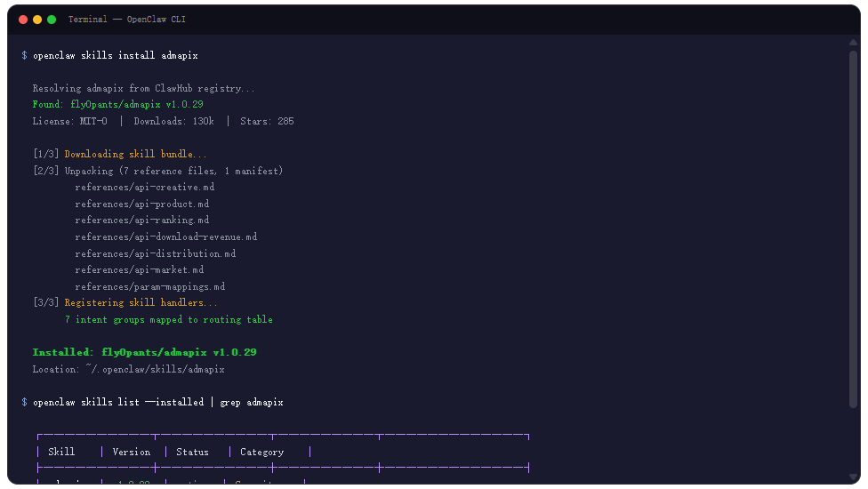Click the 'Terminal — OpenClaw CLI' title text
Screen dimensions: 868x489
127,20
